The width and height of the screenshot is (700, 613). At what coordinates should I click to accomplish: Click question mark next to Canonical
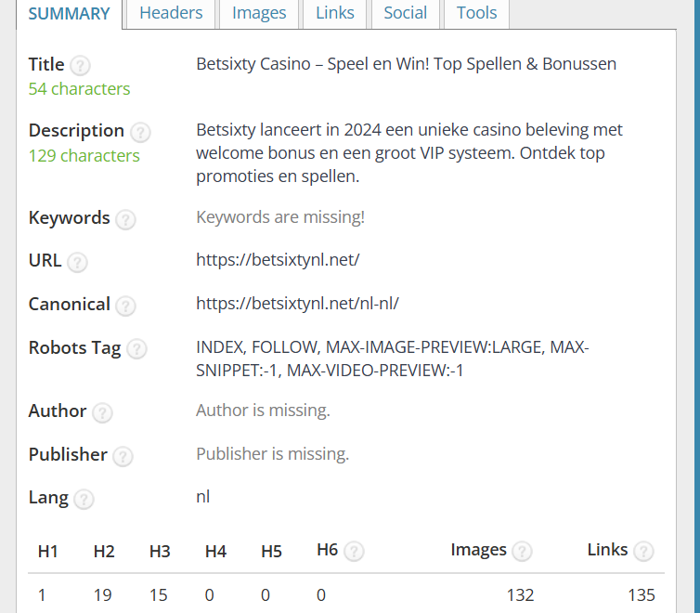click(125, 306)
